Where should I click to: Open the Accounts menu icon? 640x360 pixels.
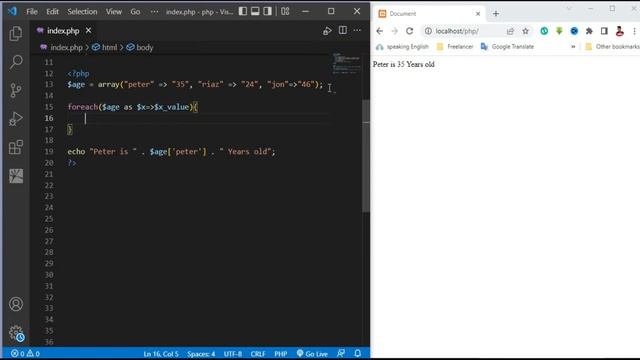16,304
